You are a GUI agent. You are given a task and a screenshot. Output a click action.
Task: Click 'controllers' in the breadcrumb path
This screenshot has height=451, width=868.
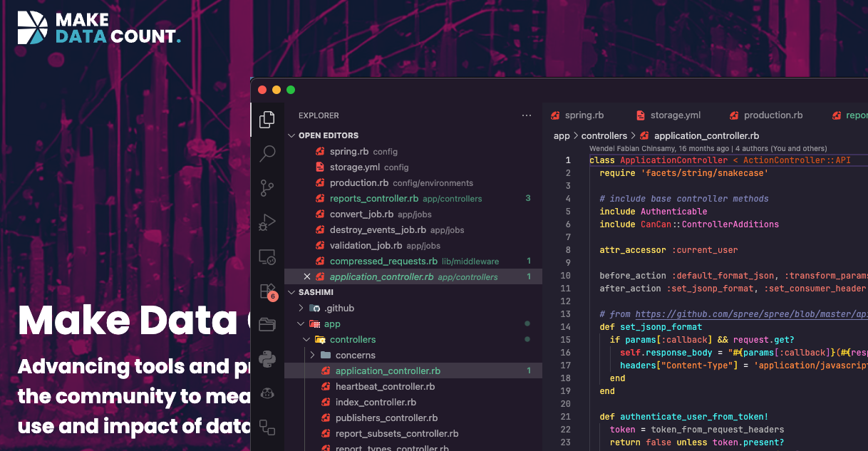pos(604,135)
